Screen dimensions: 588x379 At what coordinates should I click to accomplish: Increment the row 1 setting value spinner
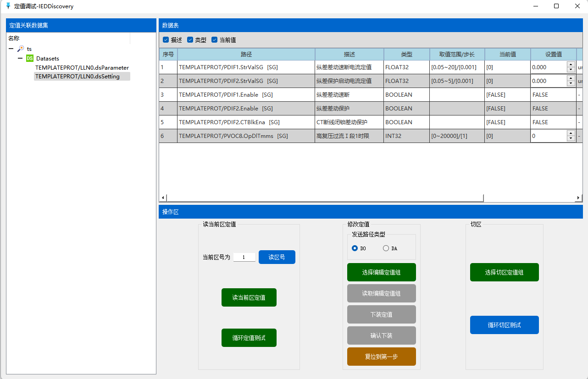point(571,65)
